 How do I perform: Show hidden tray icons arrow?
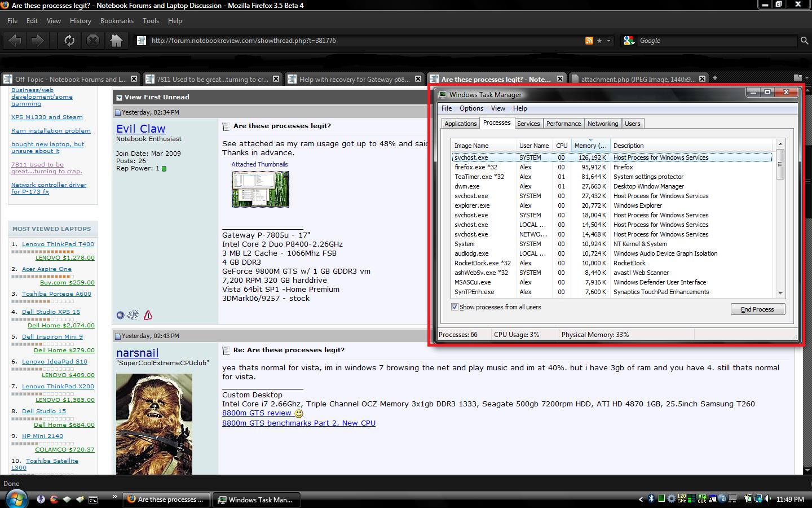(x=641, y=499)
